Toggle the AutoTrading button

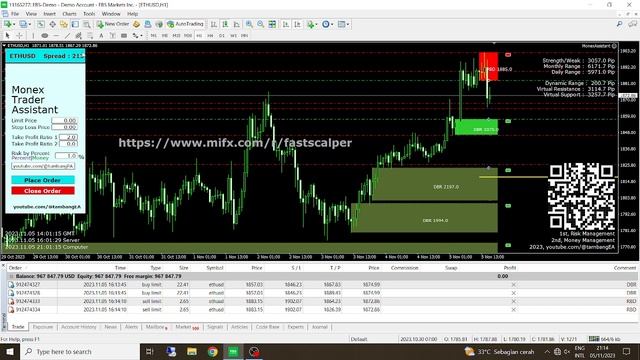pos(185,24)
